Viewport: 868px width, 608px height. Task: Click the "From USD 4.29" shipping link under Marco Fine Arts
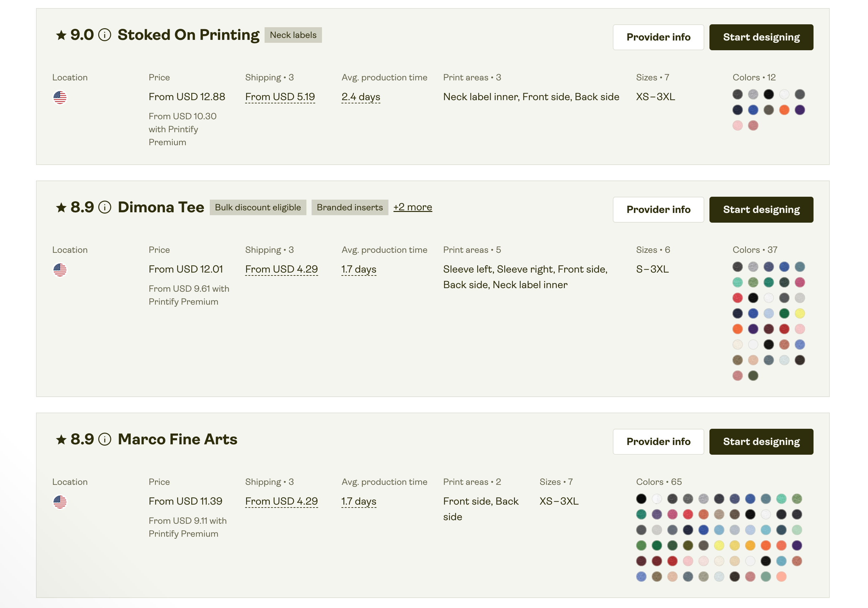pos(281,501)
